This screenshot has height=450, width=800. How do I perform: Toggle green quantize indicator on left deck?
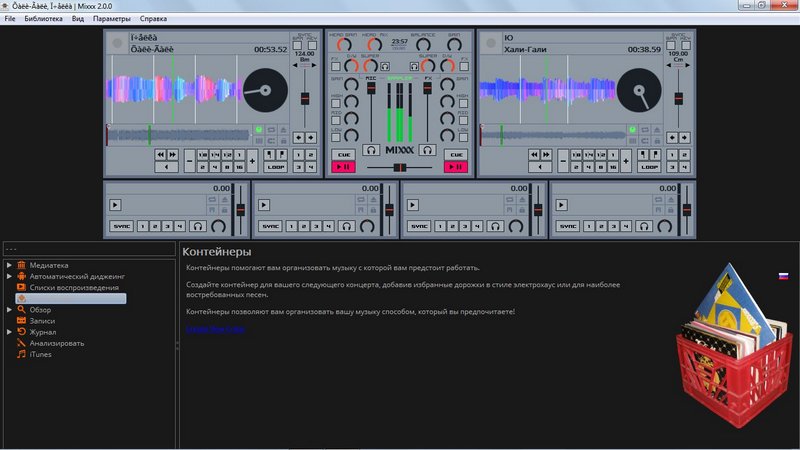tap(258, 130)
